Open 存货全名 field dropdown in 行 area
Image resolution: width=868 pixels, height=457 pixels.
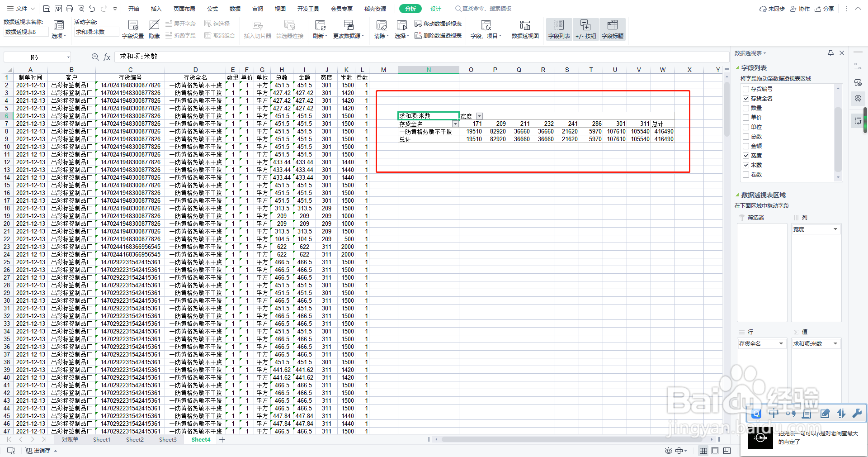[781, 344]
